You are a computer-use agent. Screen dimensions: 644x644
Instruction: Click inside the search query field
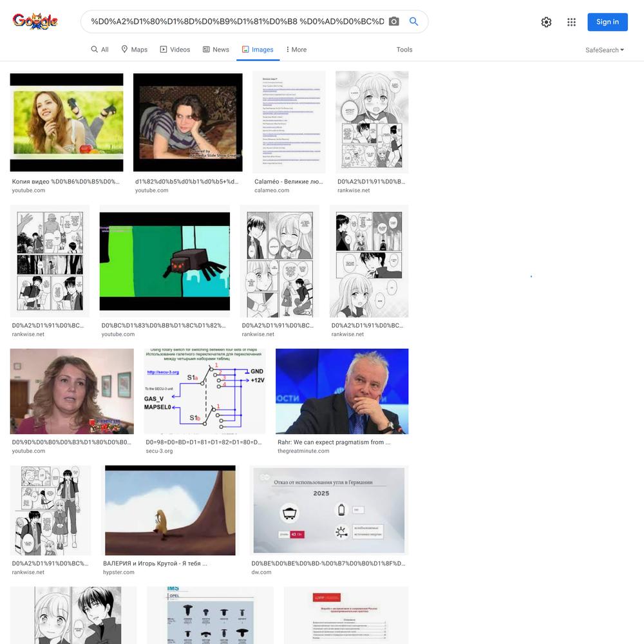click(238, 21)
